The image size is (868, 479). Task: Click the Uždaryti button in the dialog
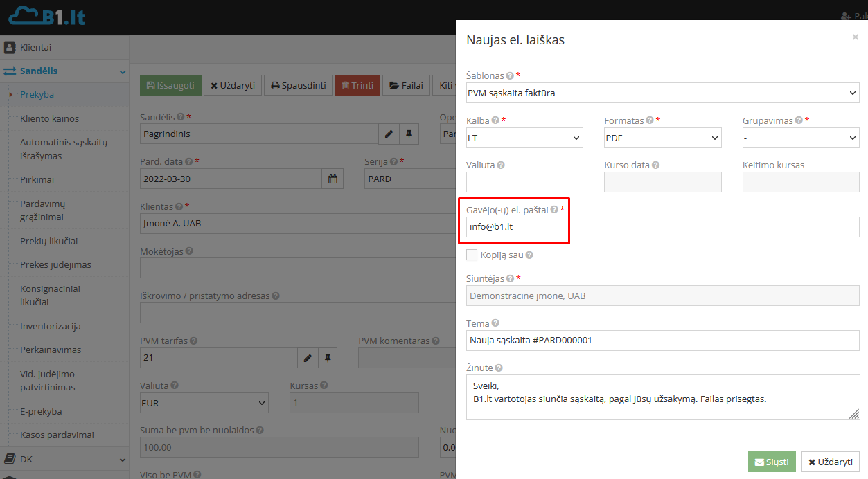coord(830,462)
